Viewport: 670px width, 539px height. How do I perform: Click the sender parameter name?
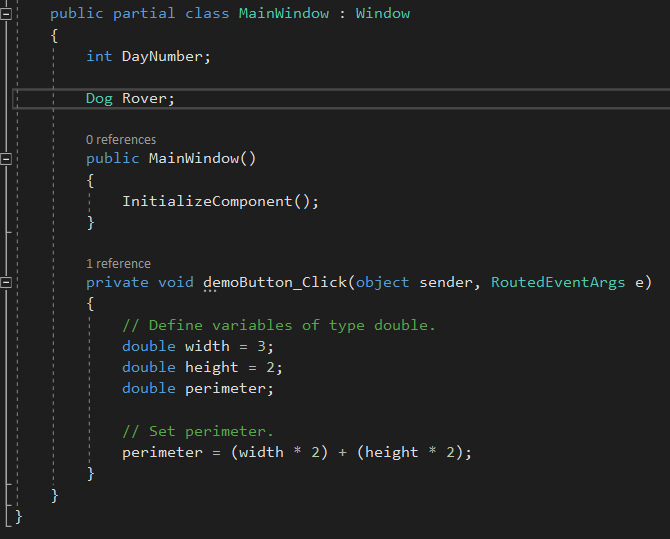pyautogui.click(x=446, y=283)
